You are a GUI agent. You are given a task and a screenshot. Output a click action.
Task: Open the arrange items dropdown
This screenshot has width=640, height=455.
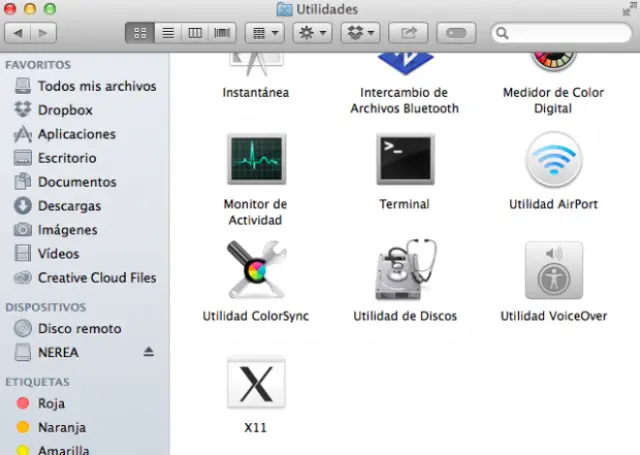(264, 33)
